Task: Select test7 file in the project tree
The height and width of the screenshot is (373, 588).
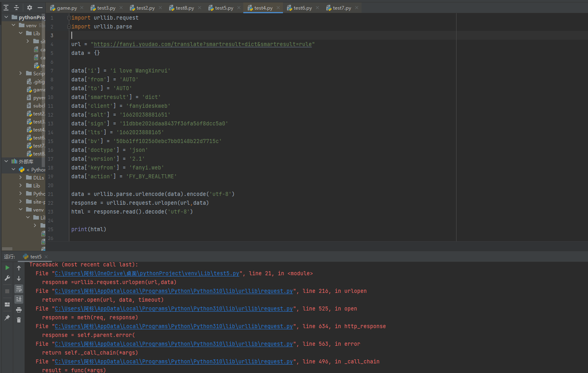Action: tap(36, 146)
